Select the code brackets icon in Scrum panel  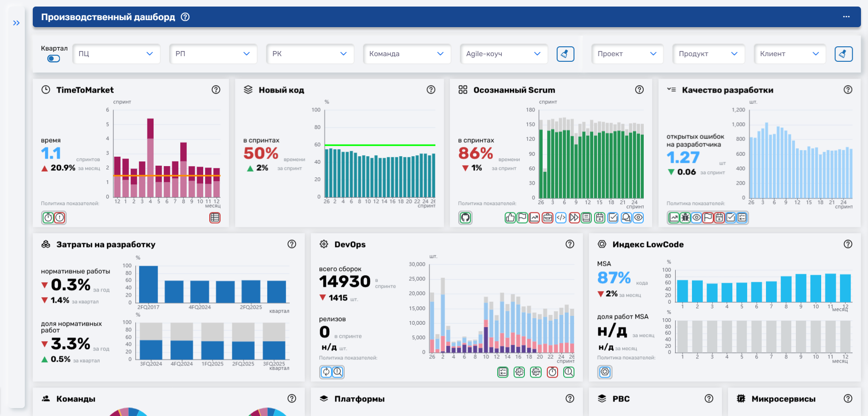(x=560, y=218)
